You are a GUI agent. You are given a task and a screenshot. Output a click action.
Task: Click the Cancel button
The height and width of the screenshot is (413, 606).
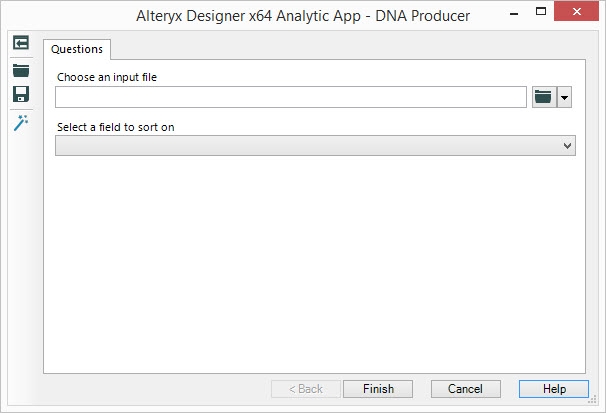[466, 389]
